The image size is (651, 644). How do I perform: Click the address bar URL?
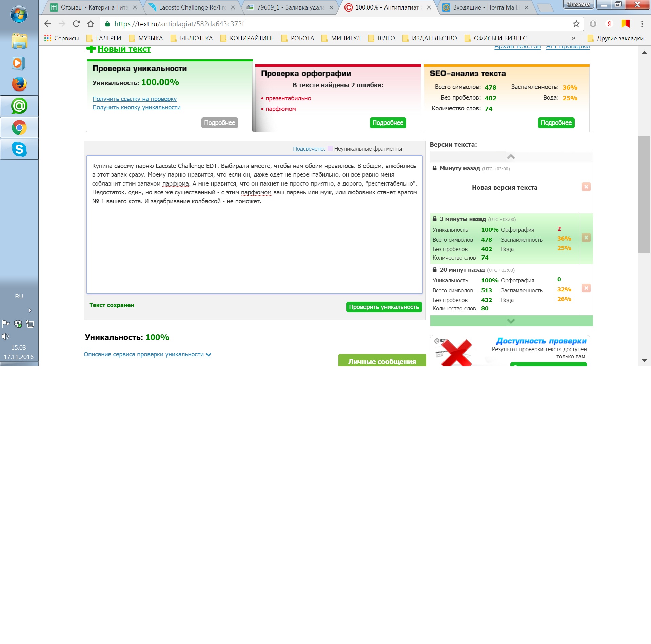[179, 24]
